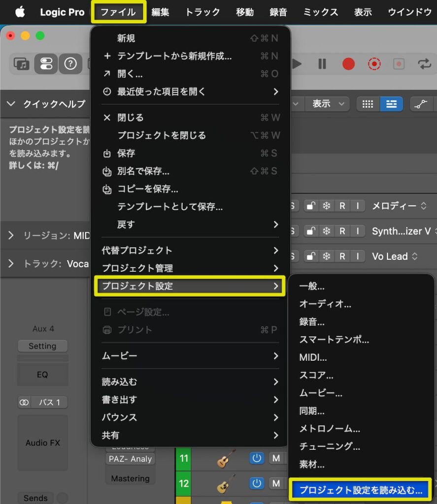Freeze the Vo Lead track

(x=326, y=256)
